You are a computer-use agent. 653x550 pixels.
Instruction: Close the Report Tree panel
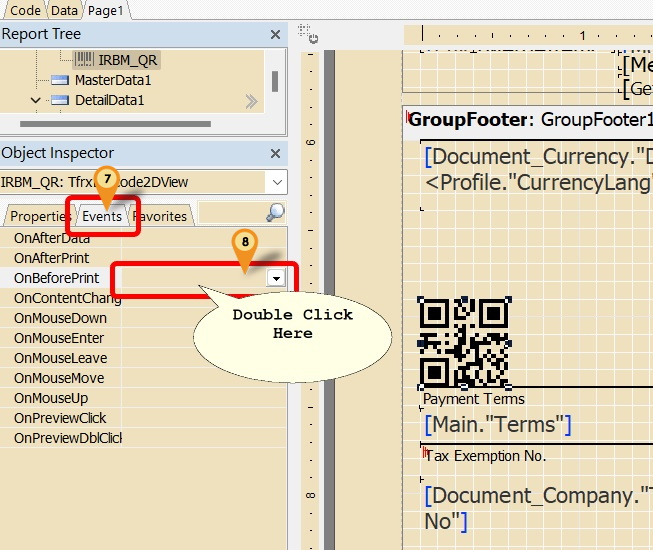click(276, 35)
